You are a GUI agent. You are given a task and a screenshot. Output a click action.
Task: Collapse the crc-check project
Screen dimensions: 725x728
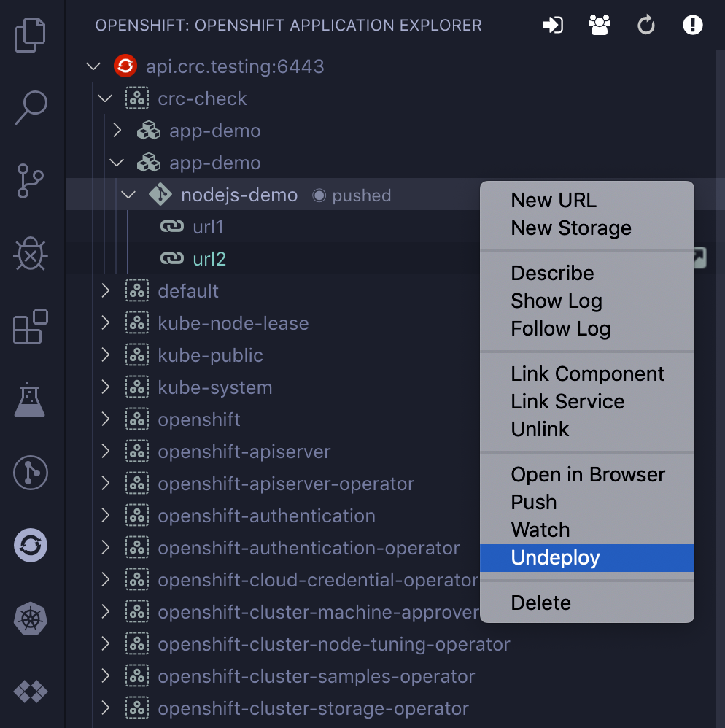pos(106,98)
